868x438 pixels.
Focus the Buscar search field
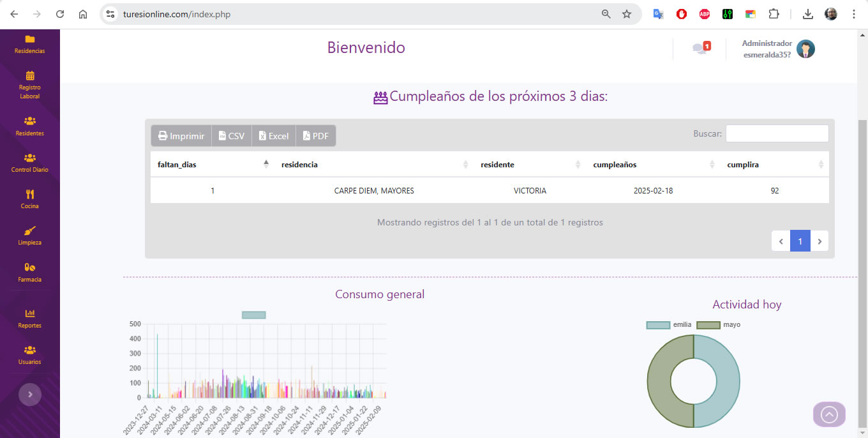pos(777,133)
